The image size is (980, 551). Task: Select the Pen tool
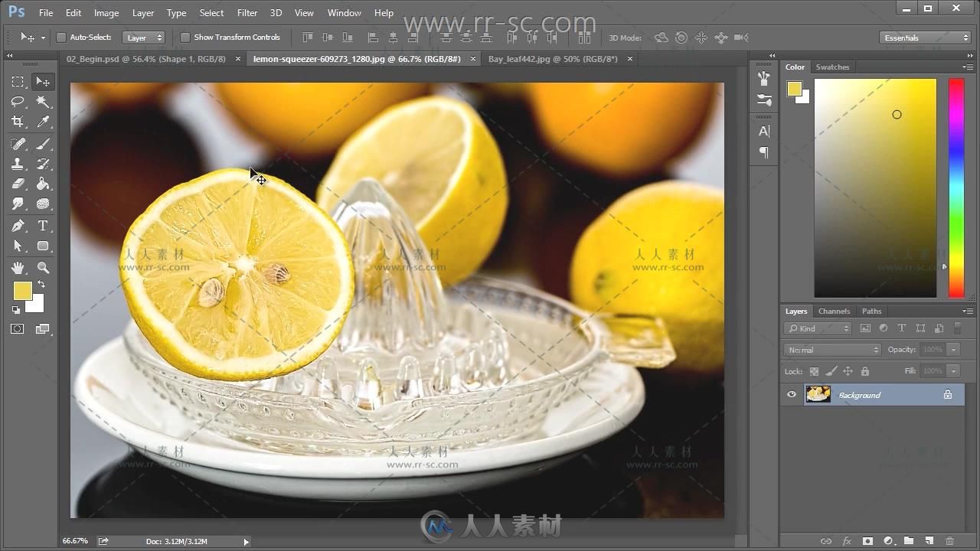18,226
